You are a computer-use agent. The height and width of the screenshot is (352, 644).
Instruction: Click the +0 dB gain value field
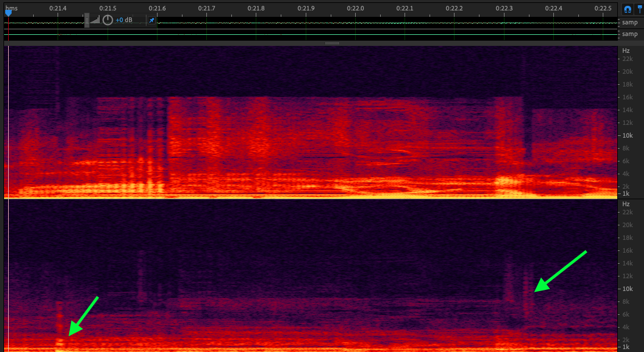(x=124, y=20)
